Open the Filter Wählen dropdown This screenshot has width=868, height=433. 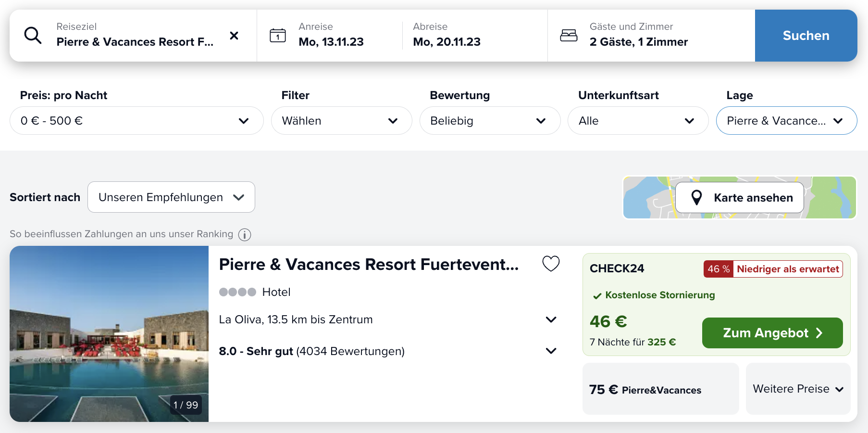[341, 121]
